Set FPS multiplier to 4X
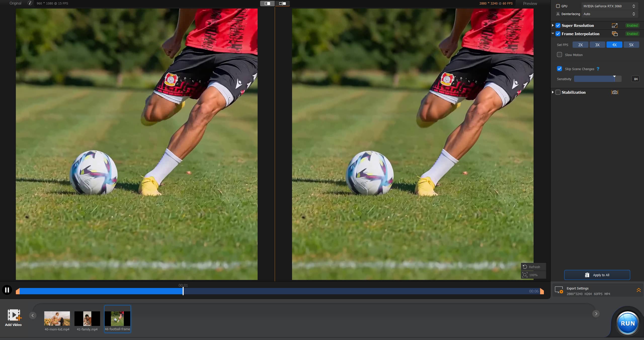 (614, 45)
